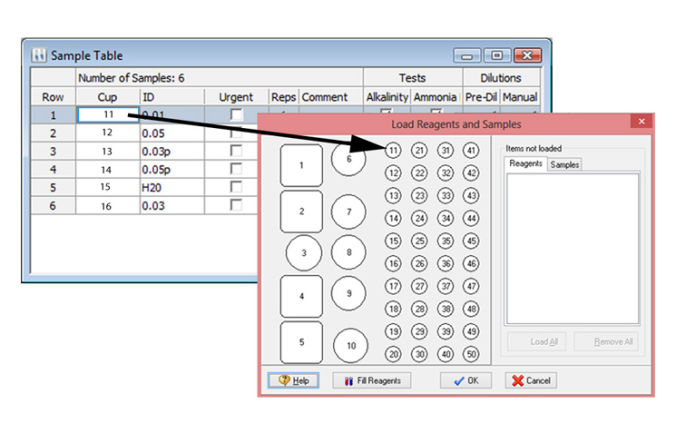
Task: Pick reagent position 3 circle
Action: click(x=304, y=254)
